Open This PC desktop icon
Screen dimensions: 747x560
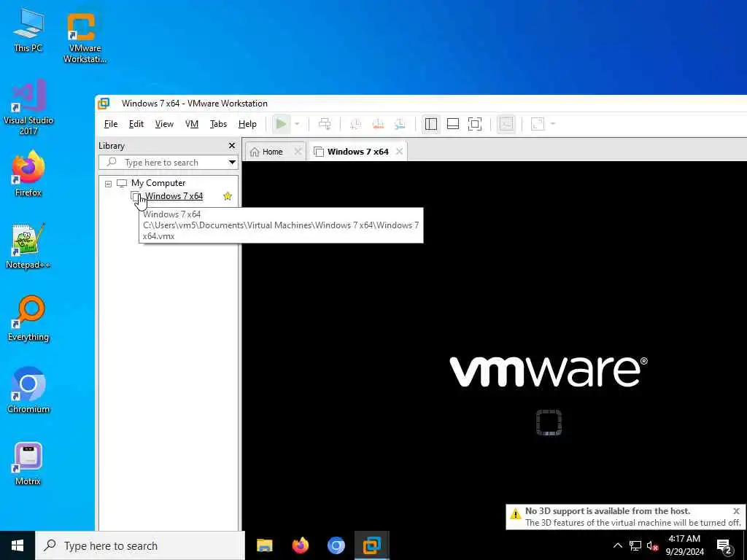[28, 30]
